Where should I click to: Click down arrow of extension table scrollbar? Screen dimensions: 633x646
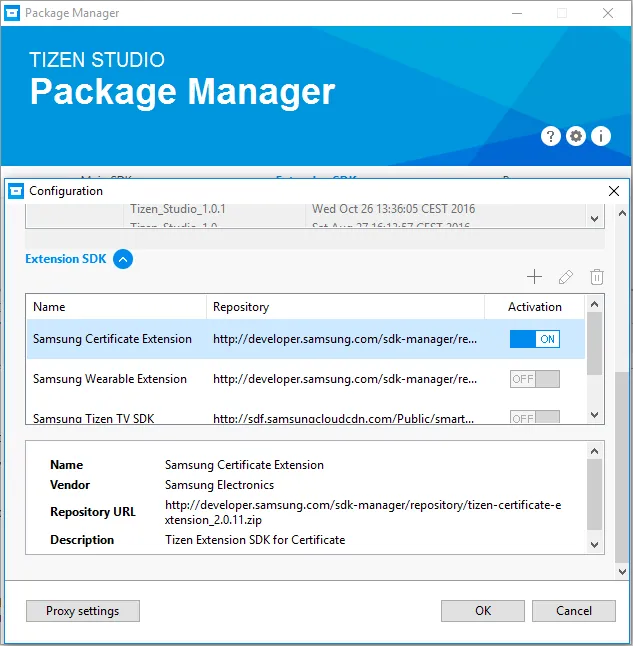point(594,414)
